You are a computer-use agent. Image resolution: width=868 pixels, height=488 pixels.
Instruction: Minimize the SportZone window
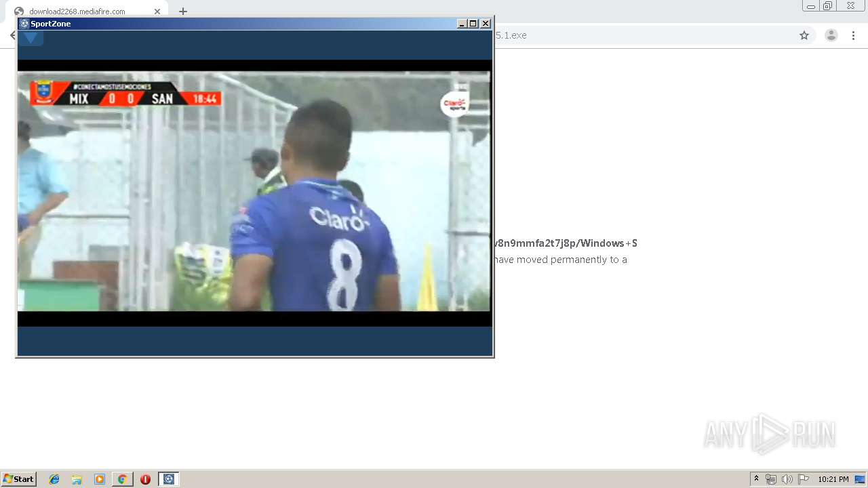tap(462, 24)
